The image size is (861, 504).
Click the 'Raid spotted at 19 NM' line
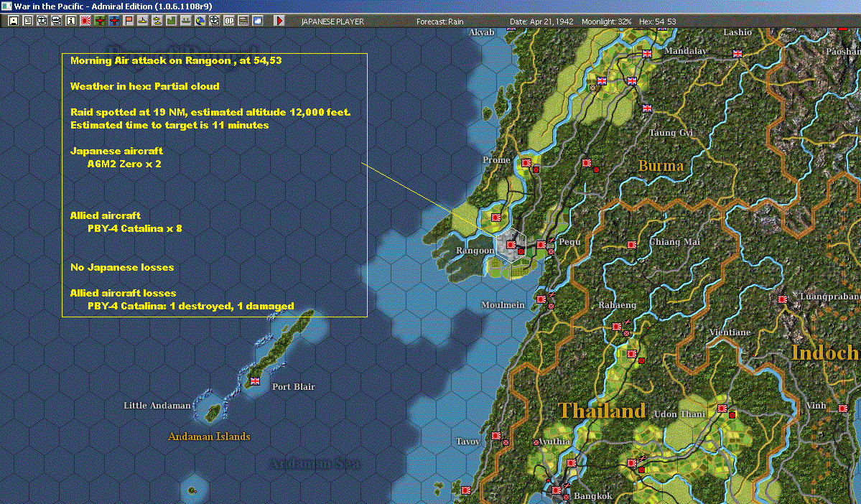coord(210,112)
